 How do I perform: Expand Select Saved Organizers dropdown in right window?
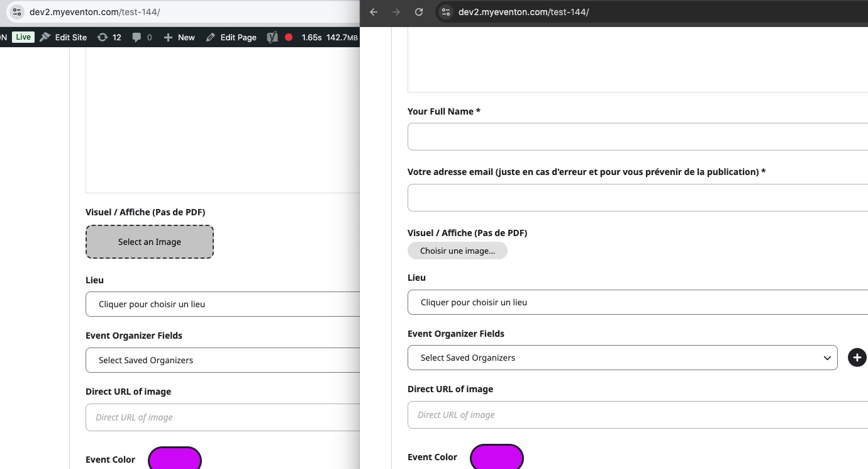pos(622,358)
